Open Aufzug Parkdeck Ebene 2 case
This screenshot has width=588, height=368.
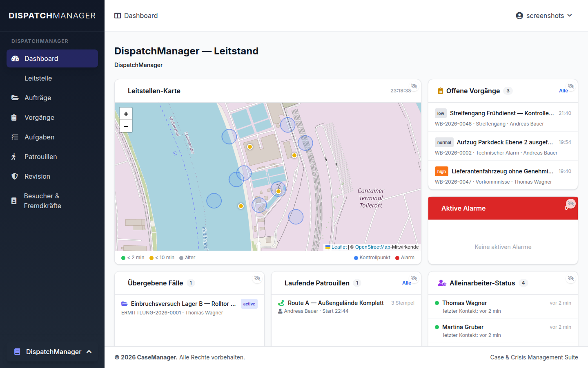pos(503,146)
